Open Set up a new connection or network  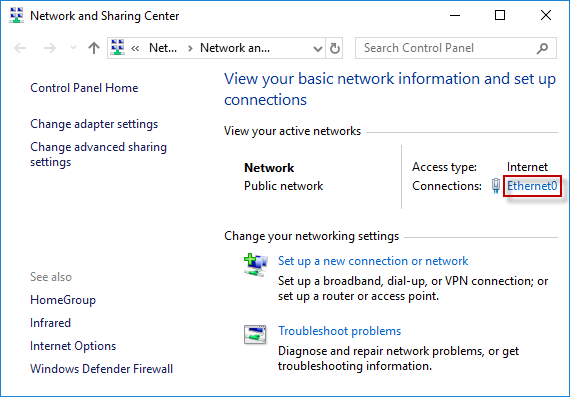point(373,261)
